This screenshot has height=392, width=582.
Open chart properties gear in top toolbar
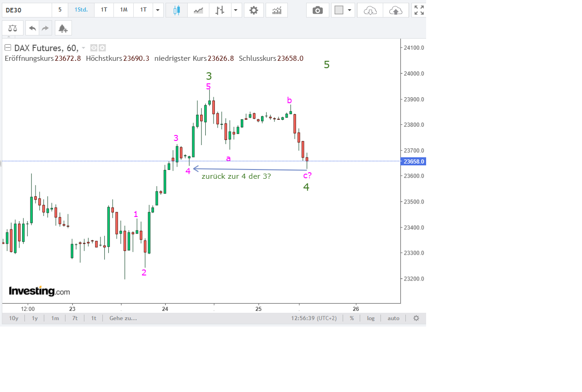click(x=254, y=10)
